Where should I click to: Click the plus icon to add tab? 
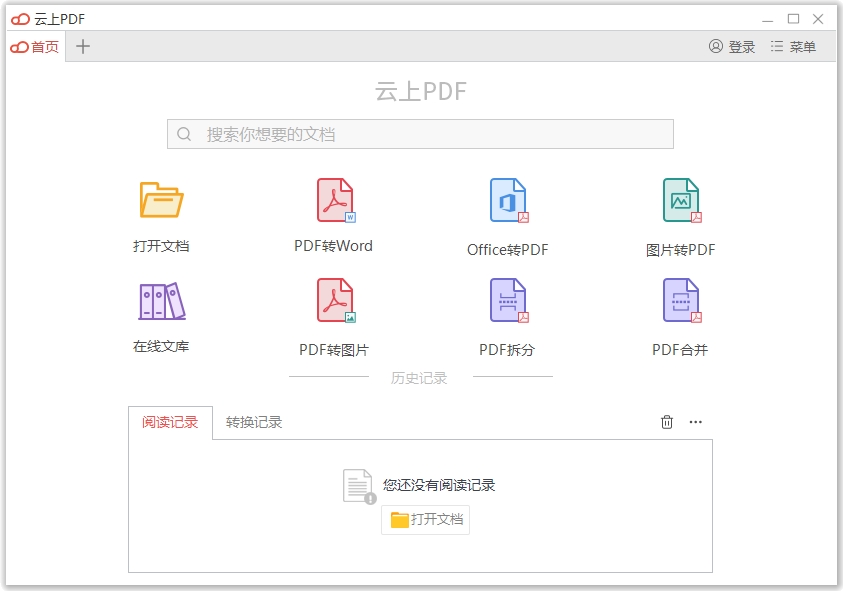point(83,46)
